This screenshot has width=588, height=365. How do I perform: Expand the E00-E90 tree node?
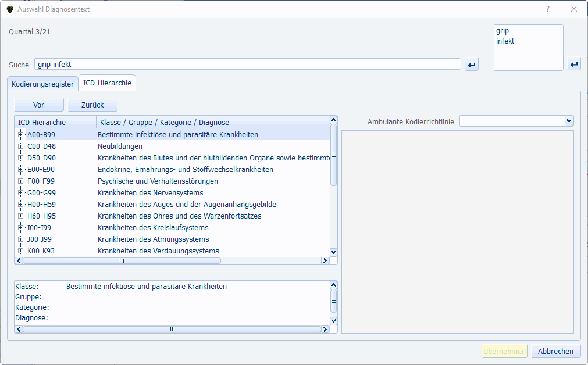point(20,169)
